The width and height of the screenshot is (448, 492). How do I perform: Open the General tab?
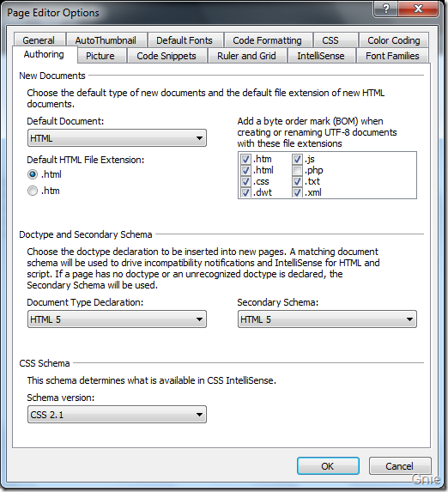pyautogui.click(x=39, y=40)
